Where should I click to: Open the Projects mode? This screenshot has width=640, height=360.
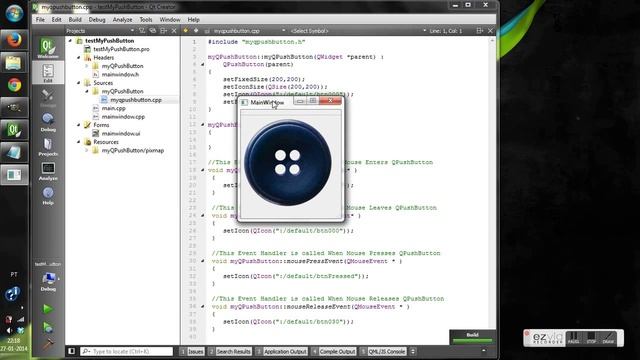click(x=48, y=147)
